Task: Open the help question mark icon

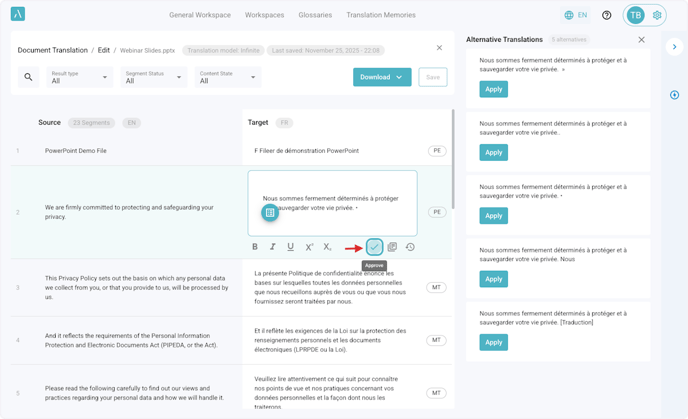Action: tap(607, 15)
